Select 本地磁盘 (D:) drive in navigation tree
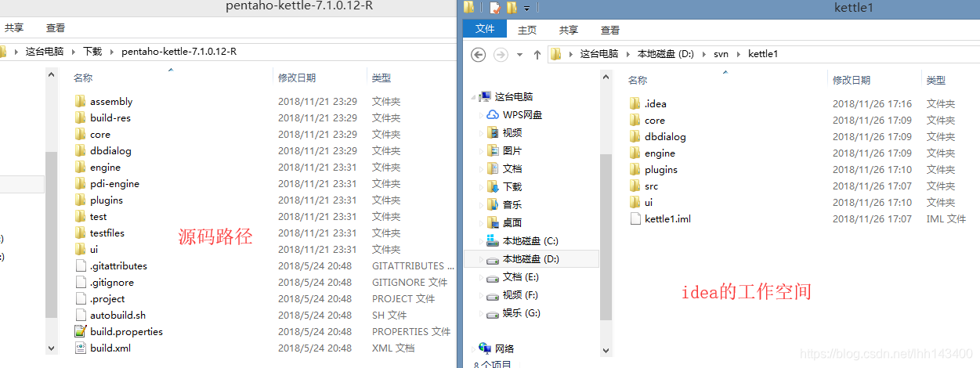 (531, 258)
